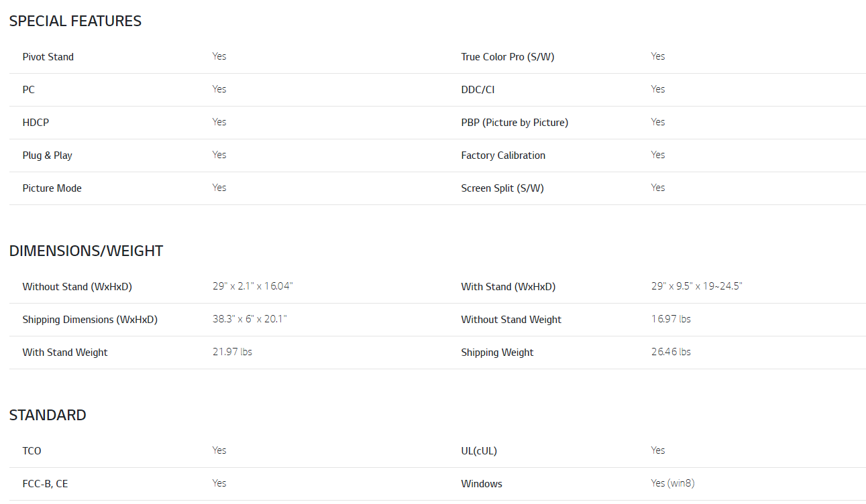Click the Plug & Play label

click(47, 155)
